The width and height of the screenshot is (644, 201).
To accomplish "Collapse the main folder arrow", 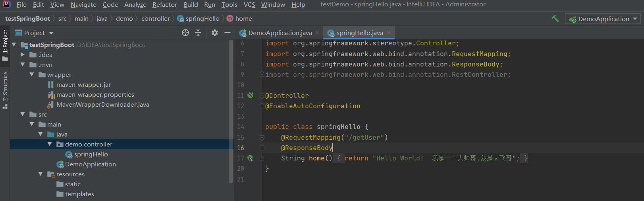I will [x=32, y=124].
